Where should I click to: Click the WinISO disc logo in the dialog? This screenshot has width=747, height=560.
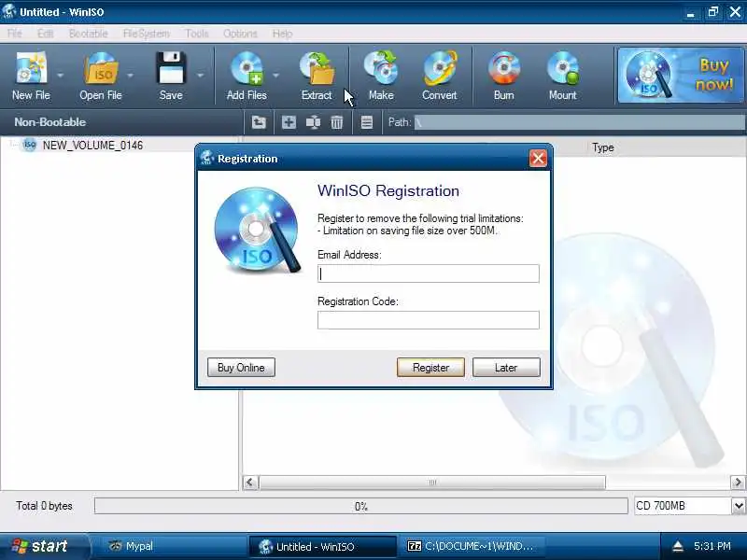258,230
